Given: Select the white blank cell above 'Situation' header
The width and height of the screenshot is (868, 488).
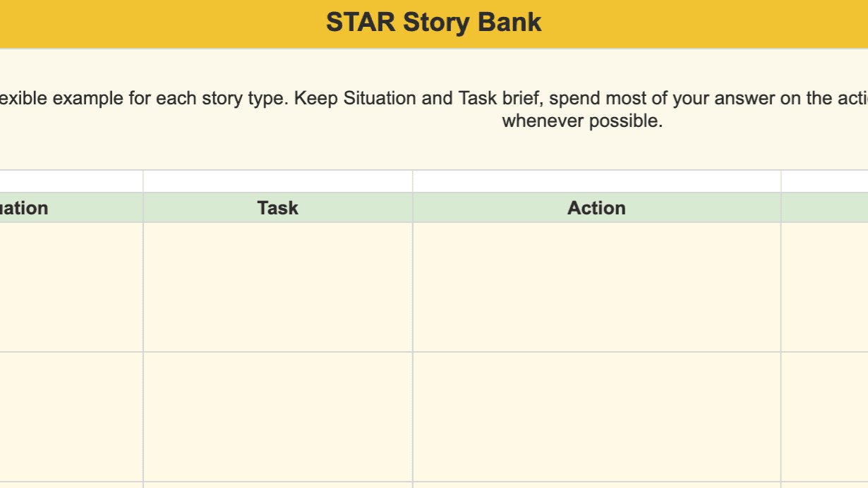Looking at the screenshot, I should pos(71,181).
